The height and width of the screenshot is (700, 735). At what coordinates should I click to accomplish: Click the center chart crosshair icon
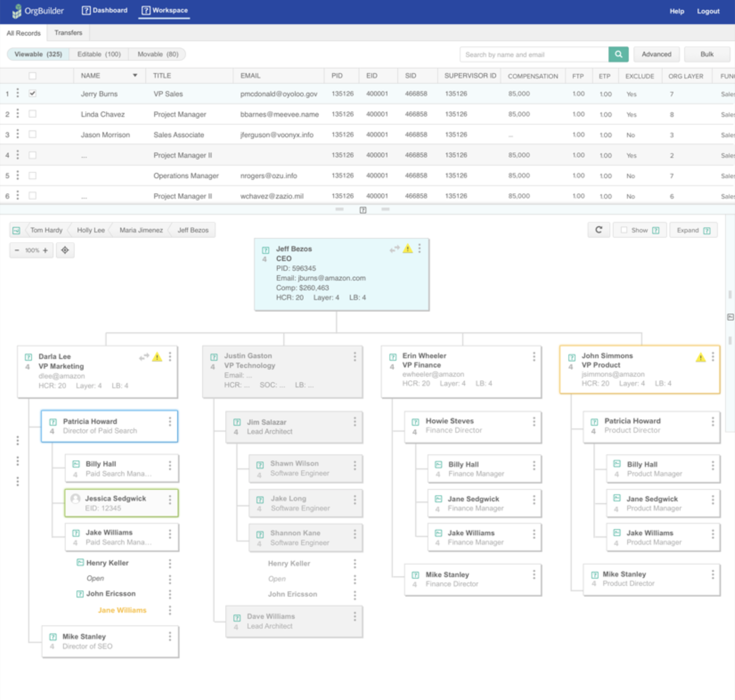point(65,250)
